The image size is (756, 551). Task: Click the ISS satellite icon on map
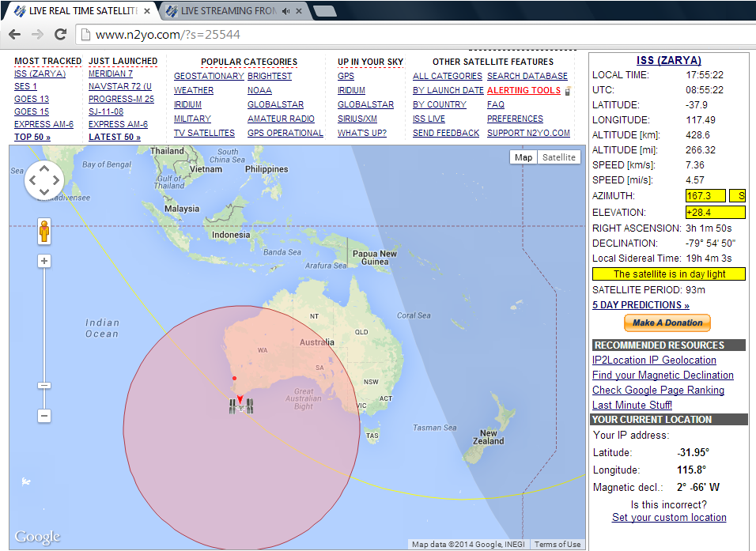tap(240, 406)
